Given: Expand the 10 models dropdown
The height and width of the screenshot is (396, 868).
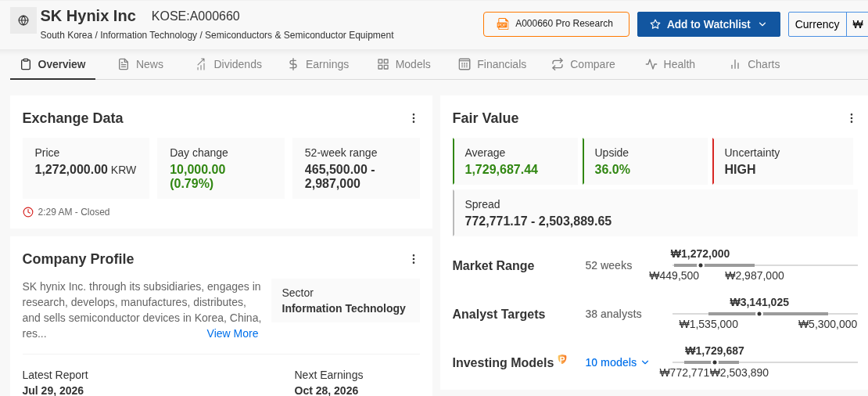Looking at the screenshot, I should click(617, 362).
